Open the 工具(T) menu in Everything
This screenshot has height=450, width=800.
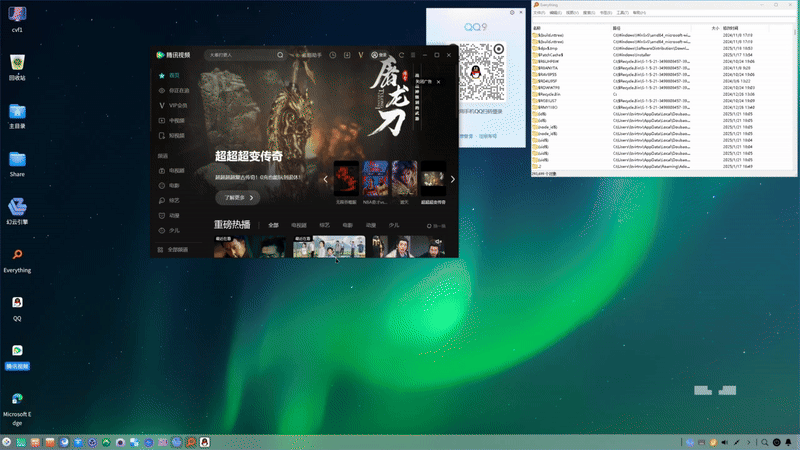pos(622,13)
